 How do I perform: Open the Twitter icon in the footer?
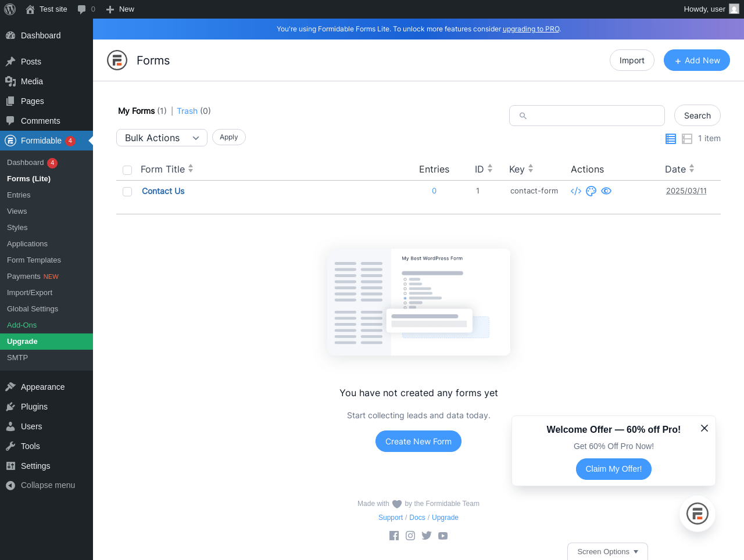point(427,536)
